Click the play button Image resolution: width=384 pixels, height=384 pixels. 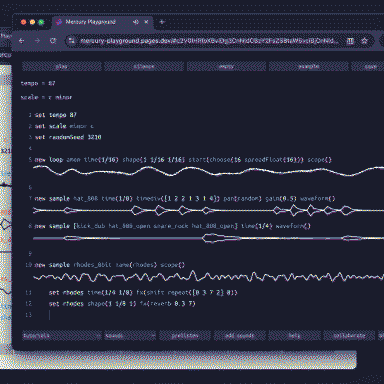point(62,66)
